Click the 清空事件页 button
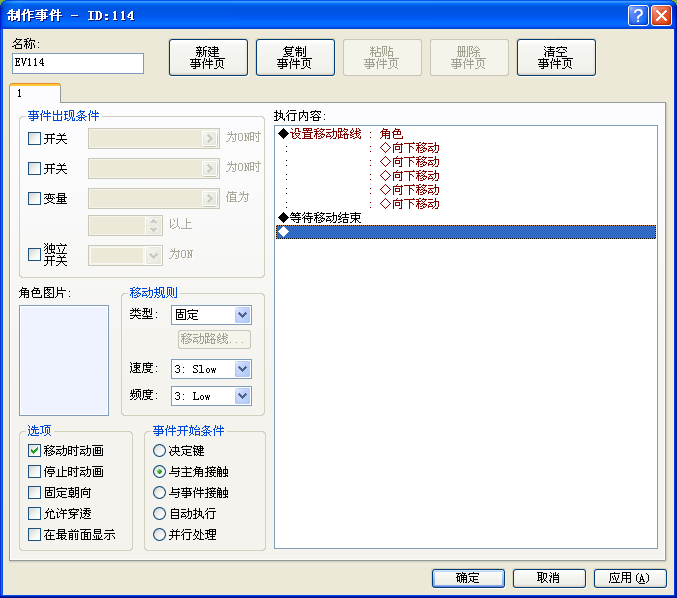 coord(556,57)
